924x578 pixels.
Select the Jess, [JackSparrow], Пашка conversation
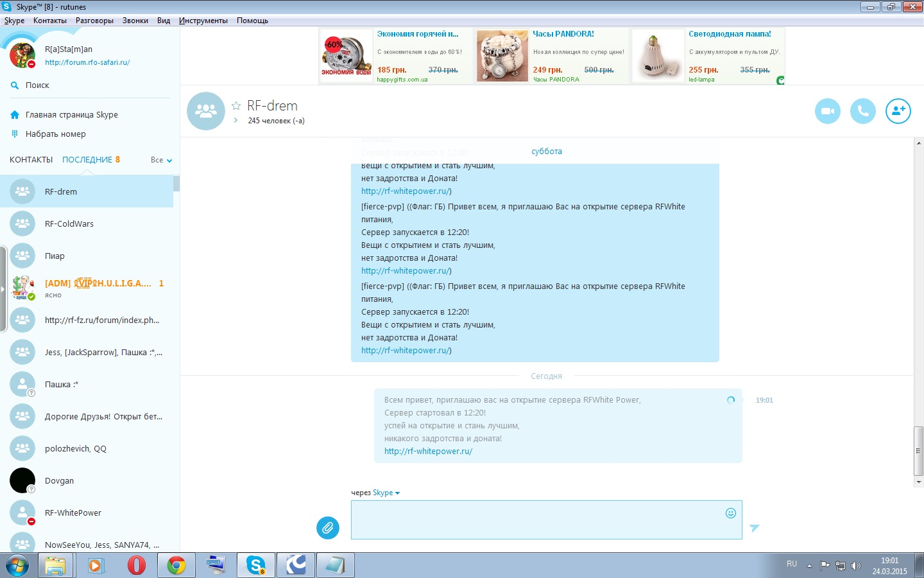[x=87, y=352]
